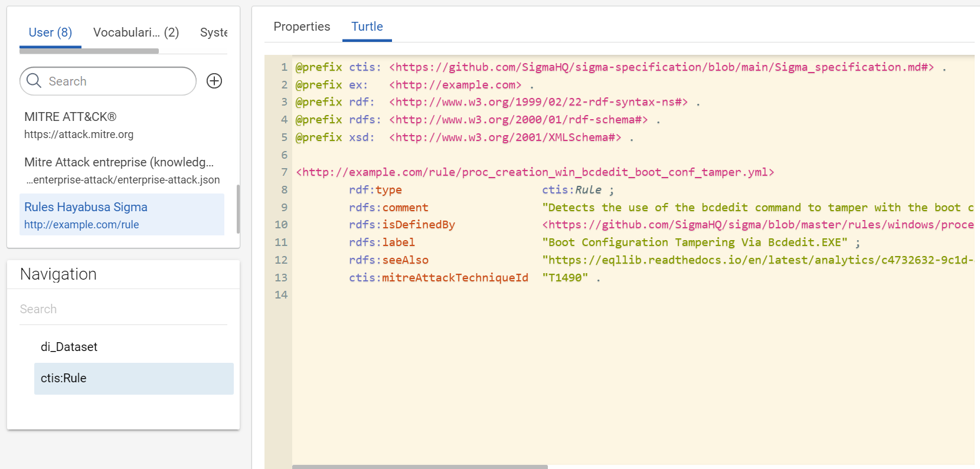Select di_Dataset in Navigation
The image size is (980, 469).
pos(69,347)
